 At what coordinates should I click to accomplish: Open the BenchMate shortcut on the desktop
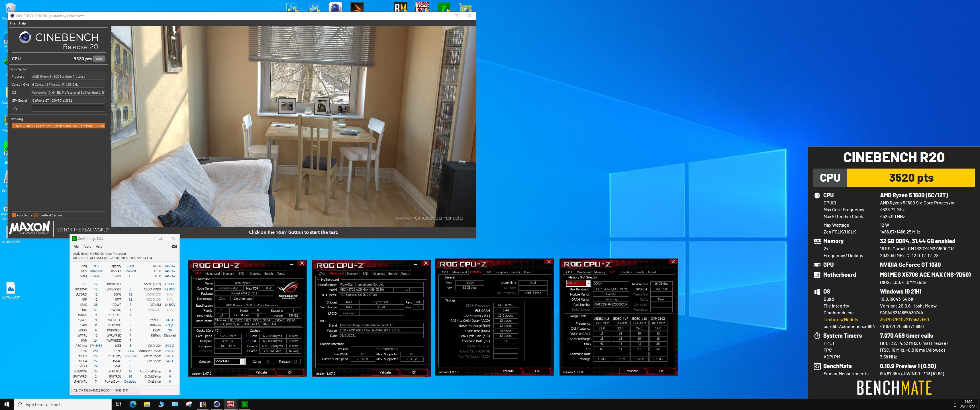pyautogui.click(x=401, y=7)
